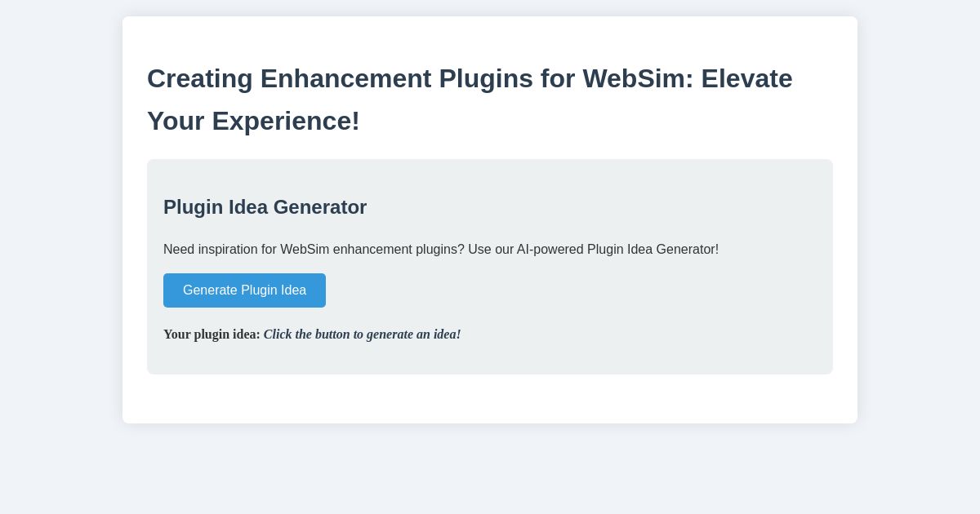Click the space between heading and generator card
The height and width of the screenshot is (514, 980).
[x=490, y=148]
